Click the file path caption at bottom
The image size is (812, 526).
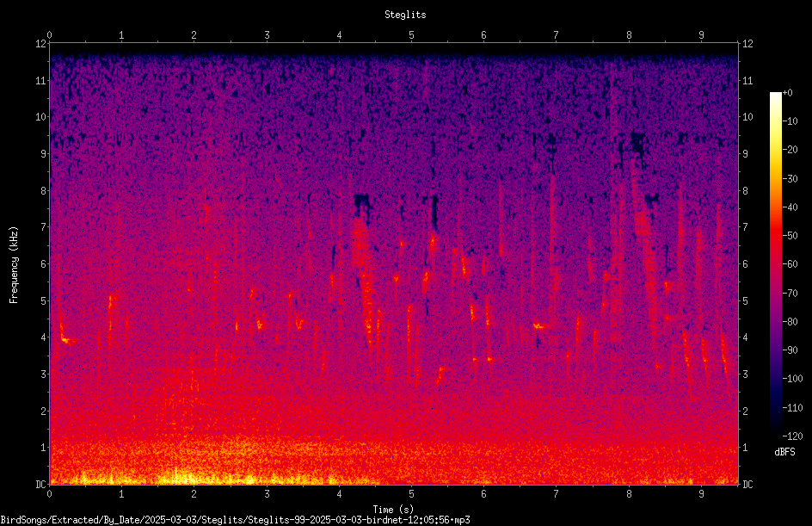(235, 520)
